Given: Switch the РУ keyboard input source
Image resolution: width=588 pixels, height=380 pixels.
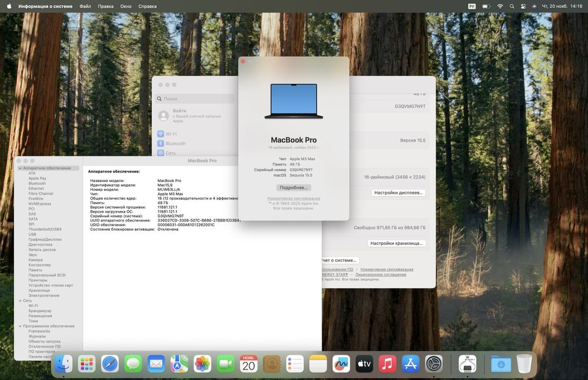Looking at the screenshot, I should [472, 6].
